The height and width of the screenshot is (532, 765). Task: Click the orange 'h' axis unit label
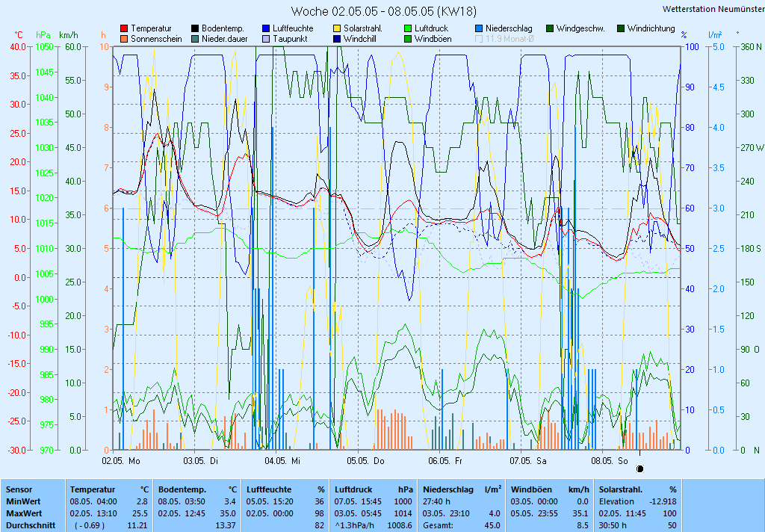(x=103, y=35)
